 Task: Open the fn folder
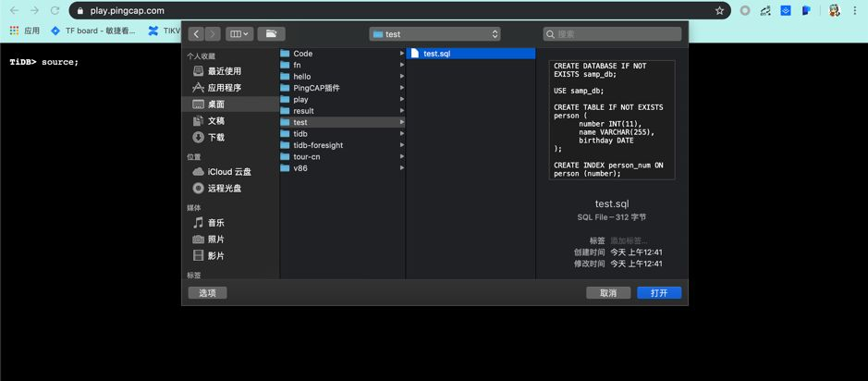point(342,65)
